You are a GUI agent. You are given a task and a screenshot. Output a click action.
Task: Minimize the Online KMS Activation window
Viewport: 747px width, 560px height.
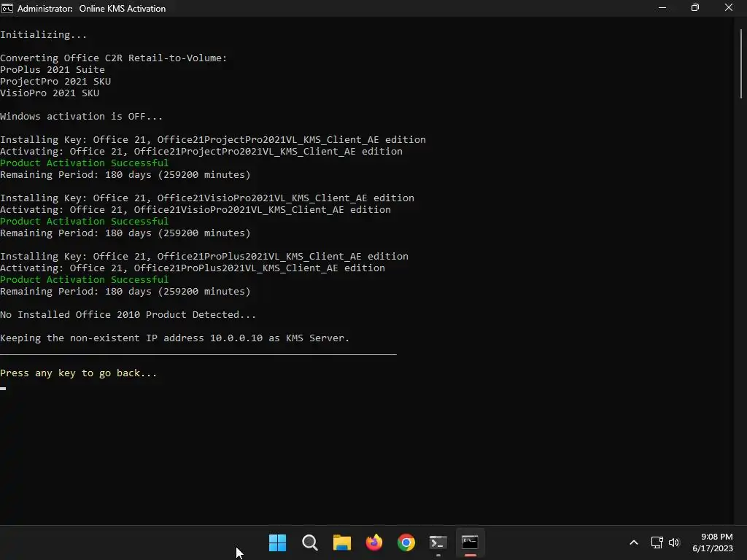pyautogui.click(x=662, y=8)
